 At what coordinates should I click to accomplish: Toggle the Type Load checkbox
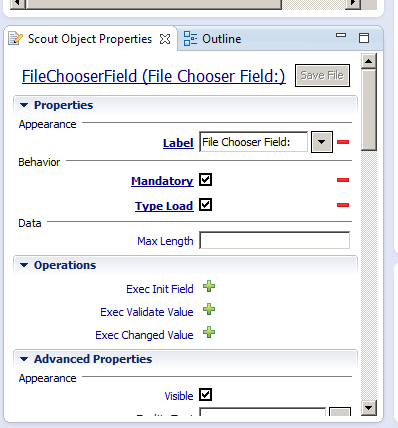point(205,205)
